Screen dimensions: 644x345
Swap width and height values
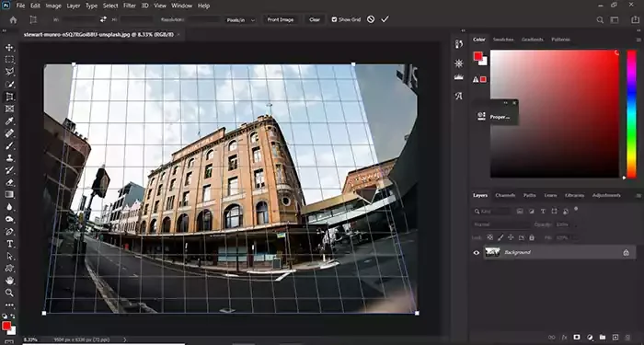[103, 19]
